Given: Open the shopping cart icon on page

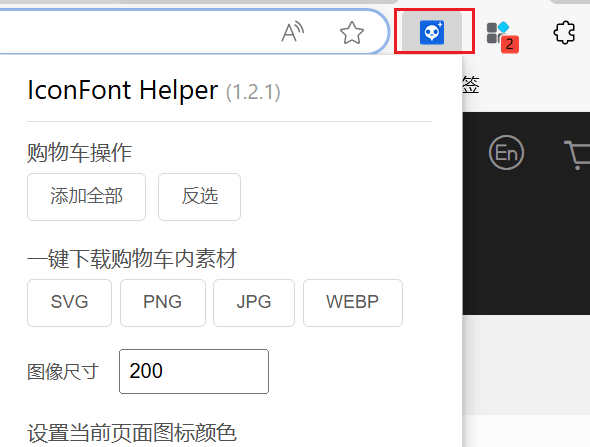Looking at the screenshot, I should [x=577, y=154].
